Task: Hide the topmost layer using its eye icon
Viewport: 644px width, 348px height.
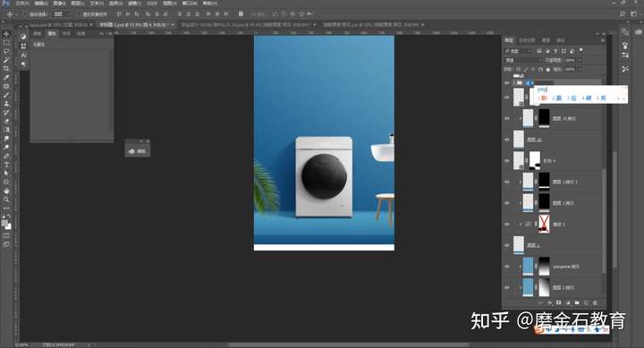Action: 507,82
